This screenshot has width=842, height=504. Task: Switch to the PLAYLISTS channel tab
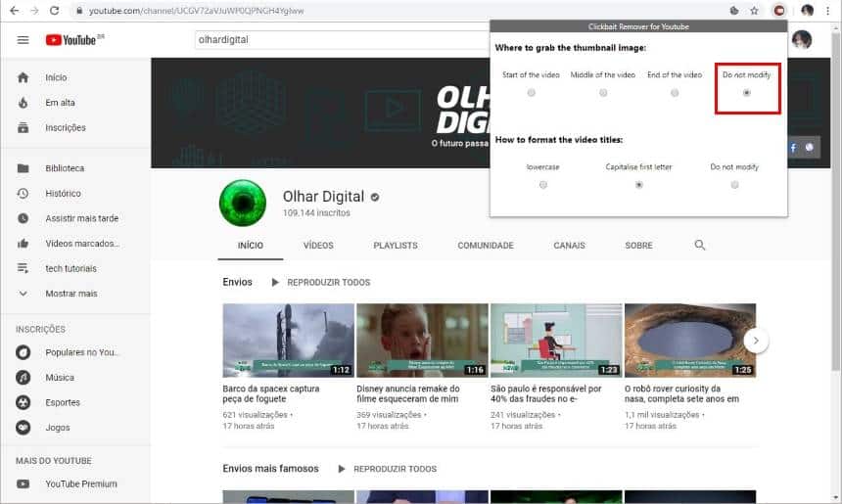(x=396, y=246)
